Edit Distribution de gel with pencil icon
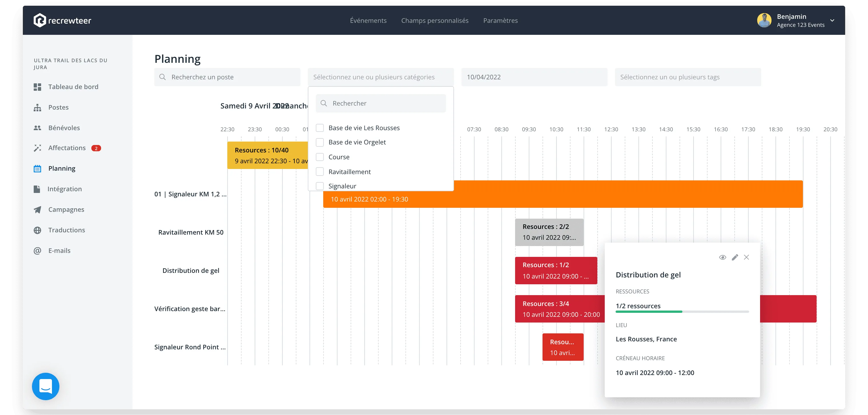 pyautogui.click(x=735, y=257)
